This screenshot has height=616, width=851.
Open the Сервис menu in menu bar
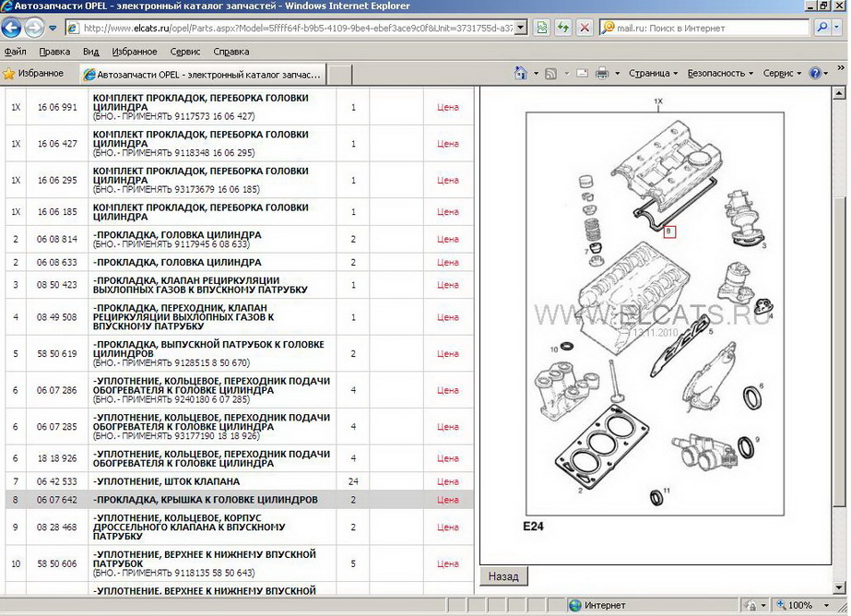185,52
